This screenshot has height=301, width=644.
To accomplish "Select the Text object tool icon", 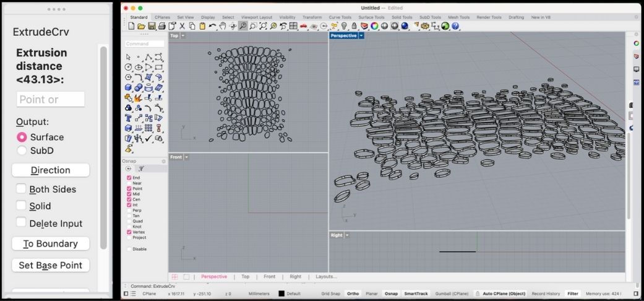I will 128,117.
